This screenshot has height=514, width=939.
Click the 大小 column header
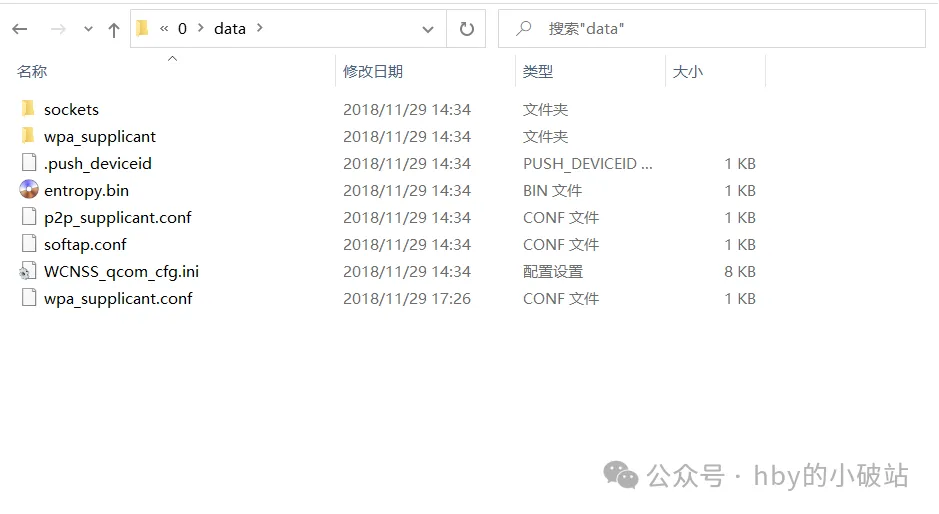point(688,72)
